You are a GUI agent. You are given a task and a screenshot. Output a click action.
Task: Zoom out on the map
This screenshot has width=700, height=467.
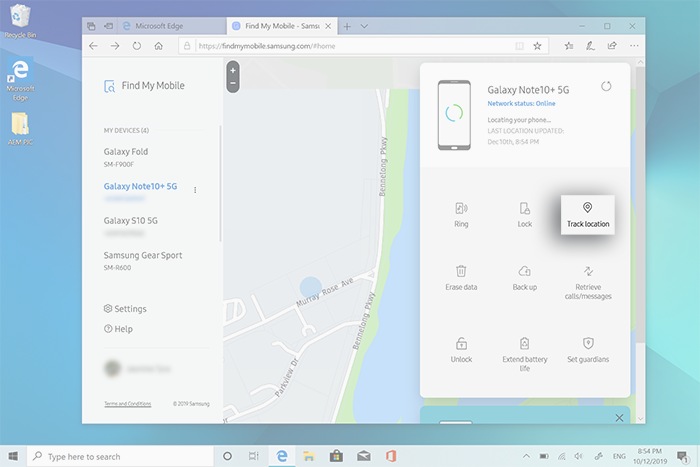(233, 83)
